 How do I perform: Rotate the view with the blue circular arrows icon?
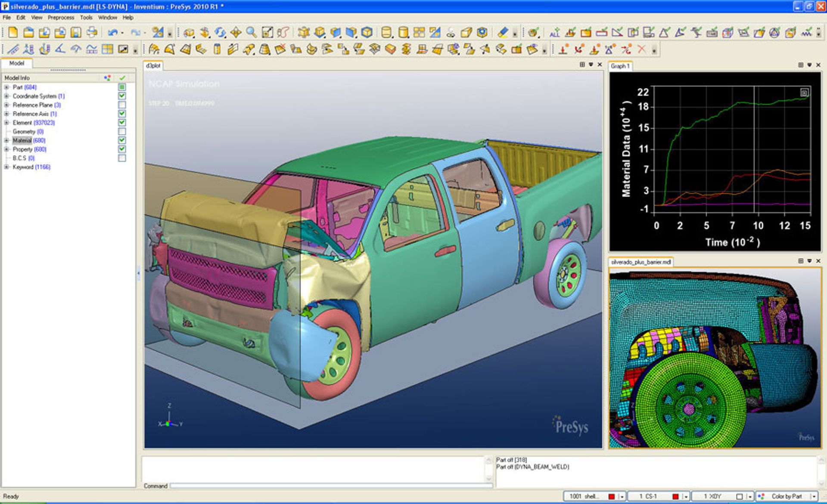click(220, 32)
